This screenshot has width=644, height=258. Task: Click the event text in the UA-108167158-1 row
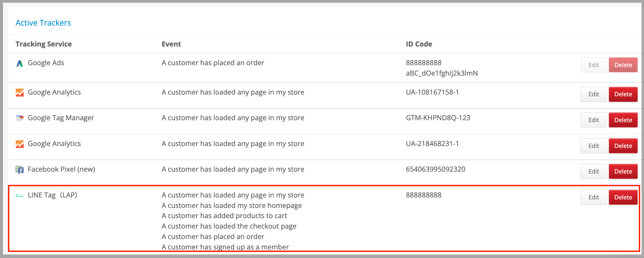click(x=233, y=92)
